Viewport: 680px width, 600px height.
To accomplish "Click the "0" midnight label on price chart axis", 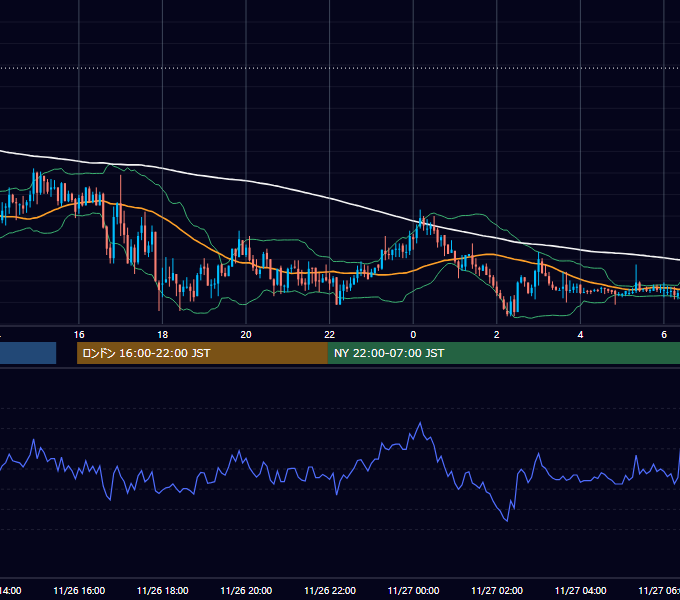I will tap(413, 335).
